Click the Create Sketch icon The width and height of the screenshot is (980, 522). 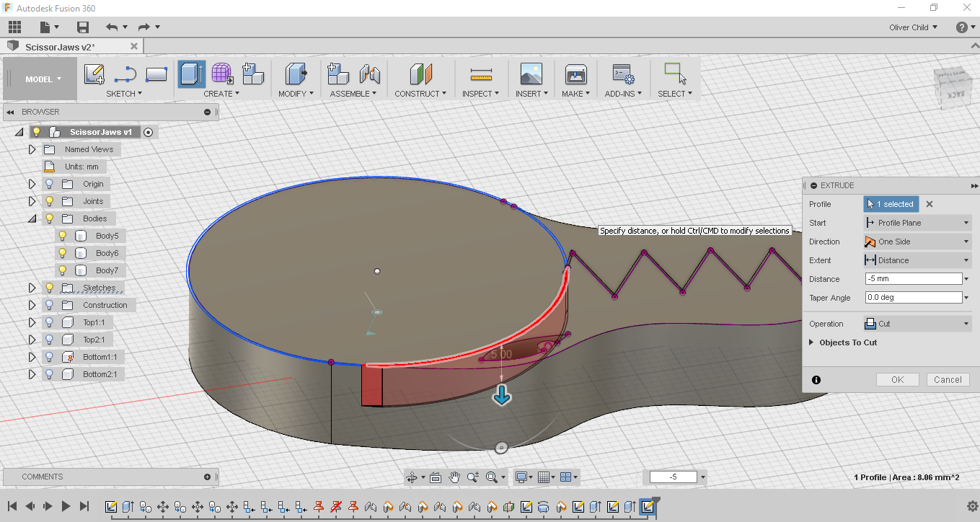tap(94, 74)
